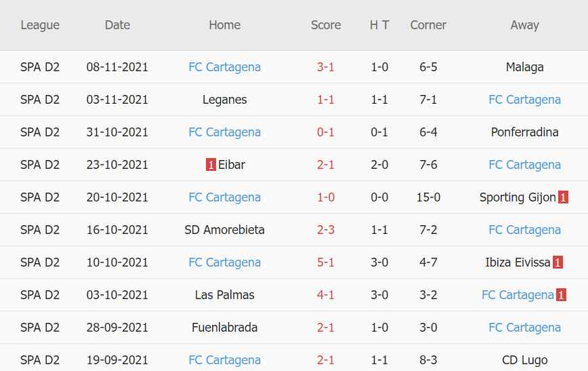Click the Corner column header
Viewport: 588px width, 371px height.
click(x=428, y=25)
